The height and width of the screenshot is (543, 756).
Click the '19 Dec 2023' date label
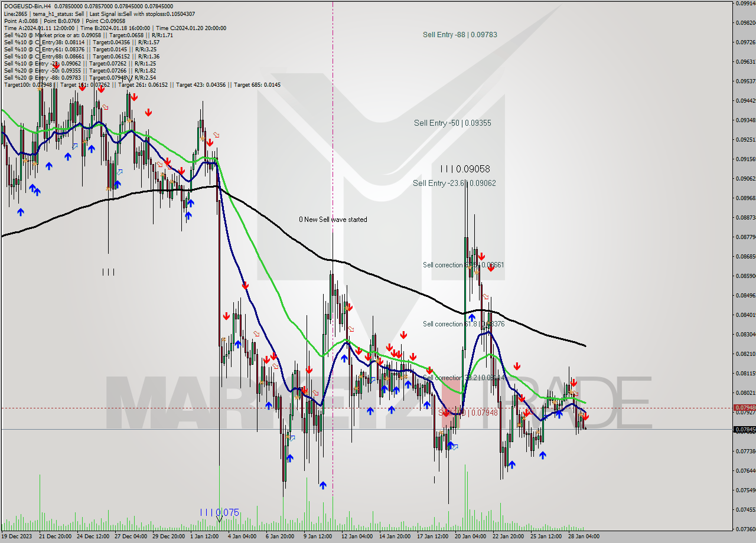click(x=18, y=536)
